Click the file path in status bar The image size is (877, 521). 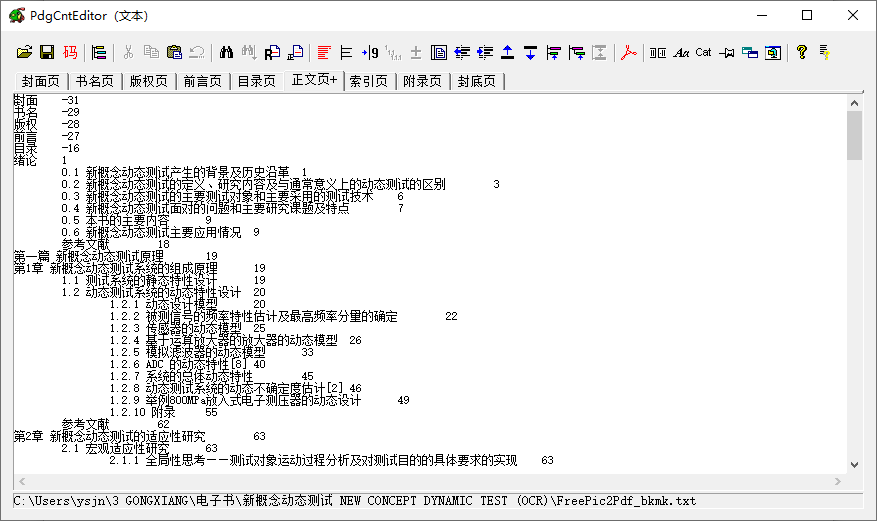pos(355,501)
